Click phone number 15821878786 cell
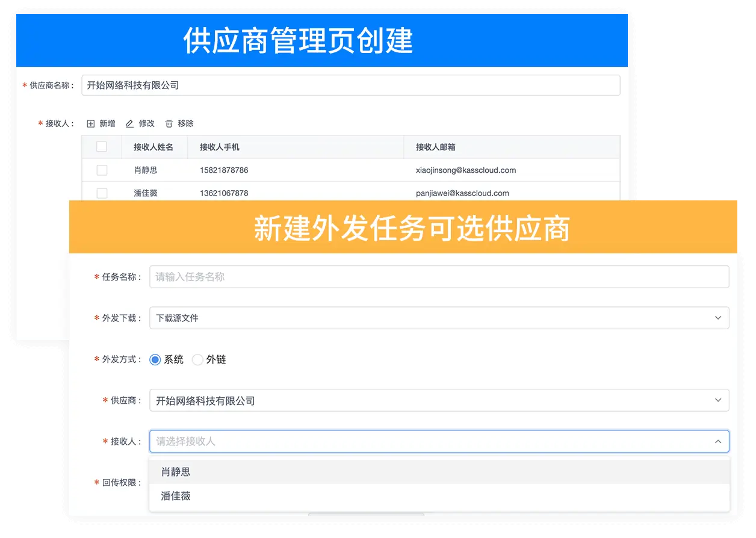 tap(224, 170)
